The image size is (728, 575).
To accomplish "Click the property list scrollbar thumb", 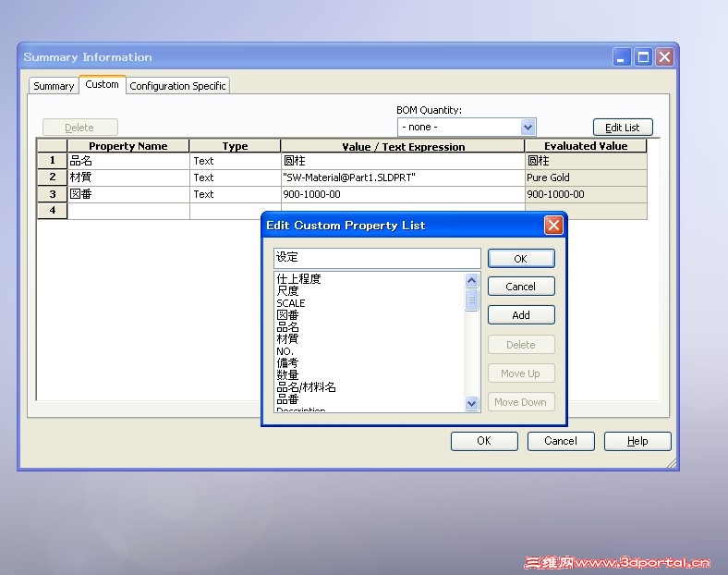I will (x=472, y=300).
